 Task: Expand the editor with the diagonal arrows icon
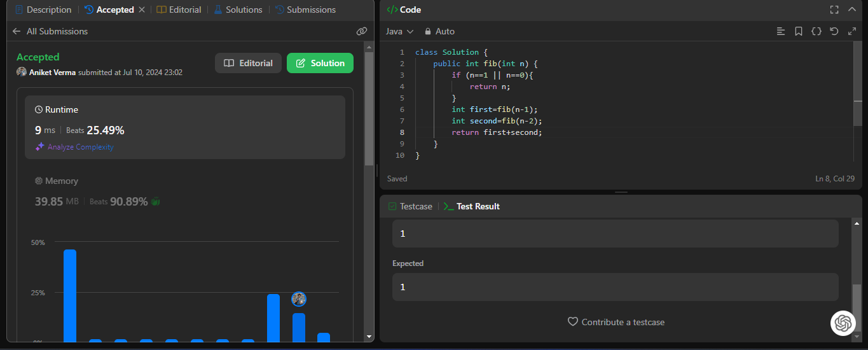coord(852,31)
